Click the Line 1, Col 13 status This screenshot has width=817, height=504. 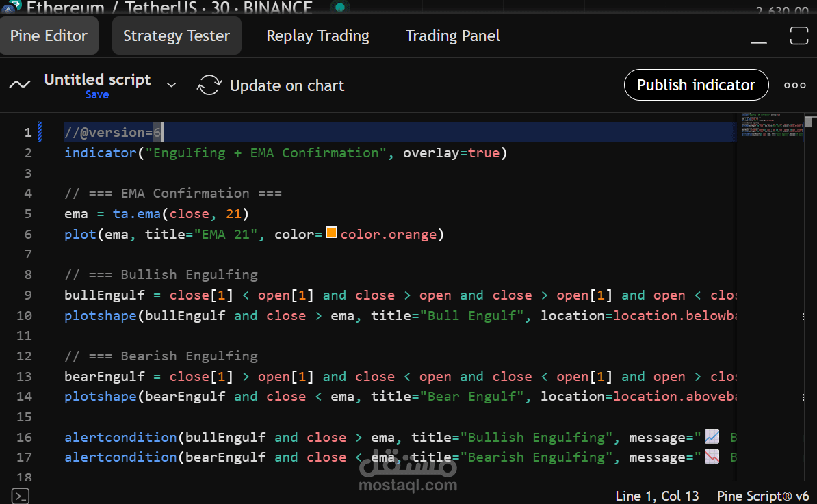pyautogui.click(x=657, y=496)
